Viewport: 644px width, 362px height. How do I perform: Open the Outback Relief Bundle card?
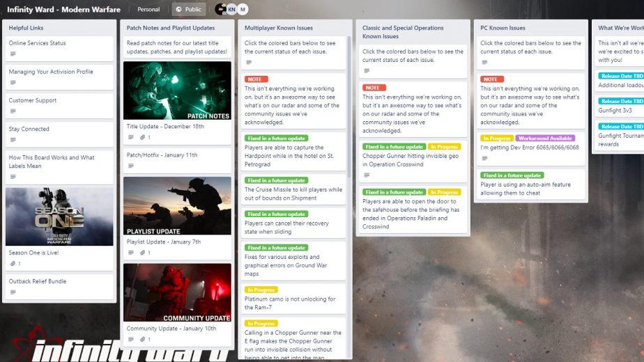(x=59, y=287)
